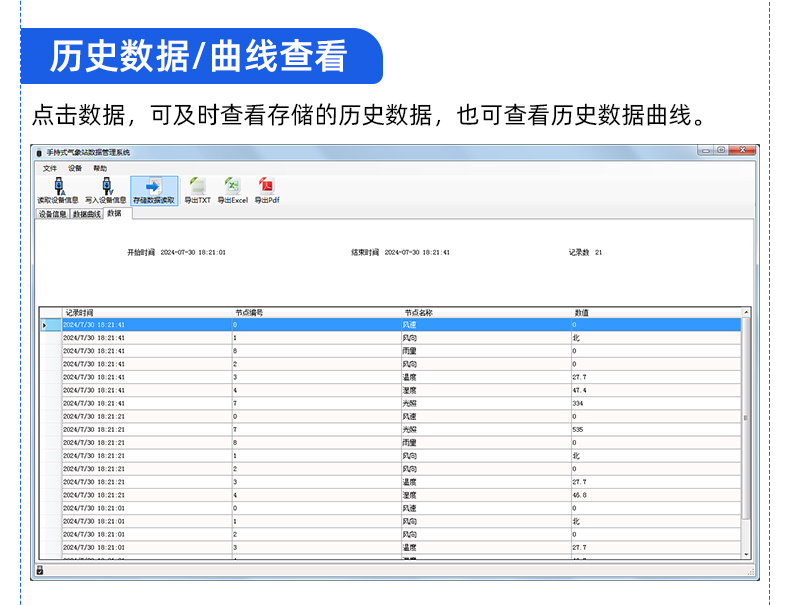This screenshot has height=605, width=790.
Task: Switch to the 设备信息 tab
Action: pos(52,214)
